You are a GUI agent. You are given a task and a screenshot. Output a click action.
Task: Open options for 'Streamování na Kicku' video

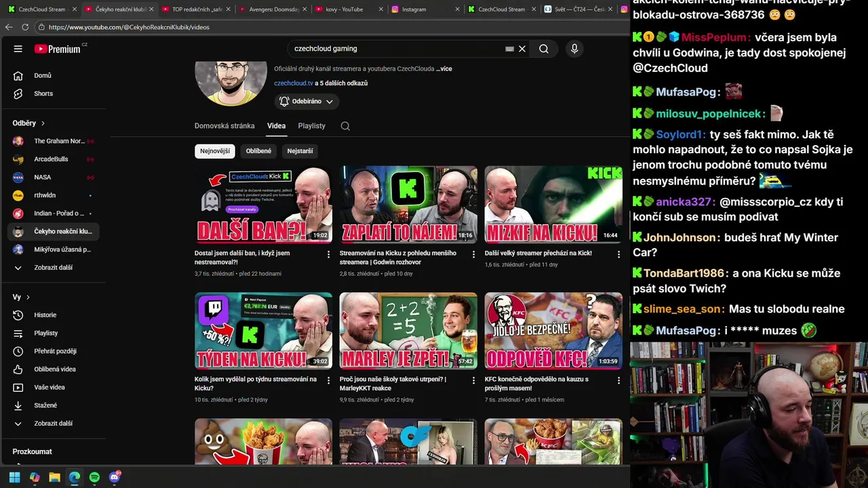click(x=473, y=254)
